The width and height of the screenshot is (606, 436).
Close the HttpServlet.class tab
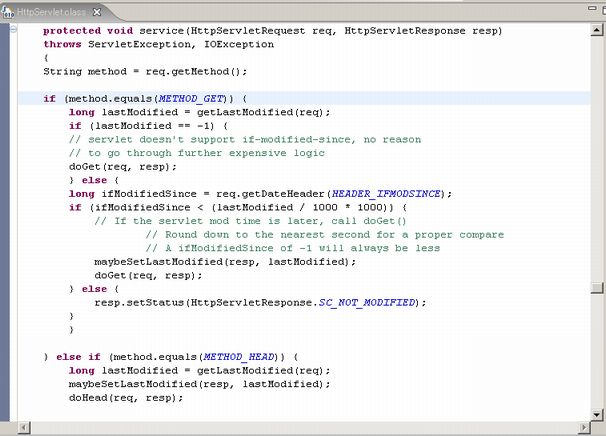click(x=97, y=12)
